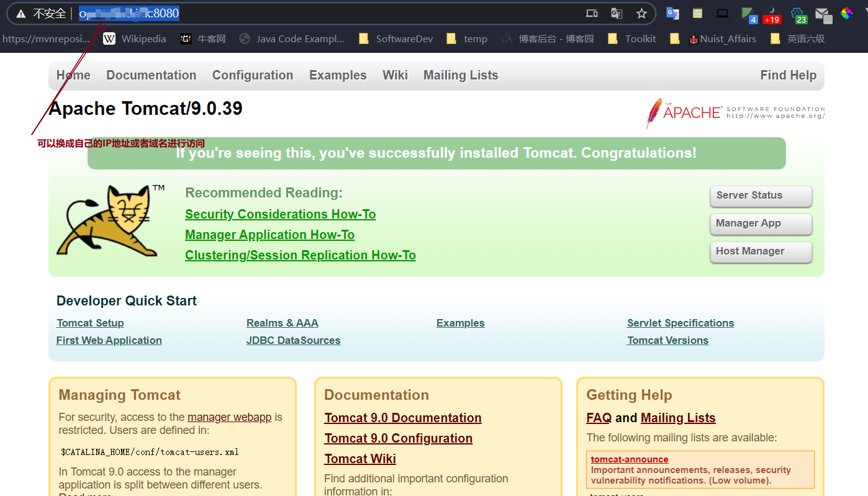Open the SoftwareDev bookmark folder
868x496 pixels.
(396, 39)
